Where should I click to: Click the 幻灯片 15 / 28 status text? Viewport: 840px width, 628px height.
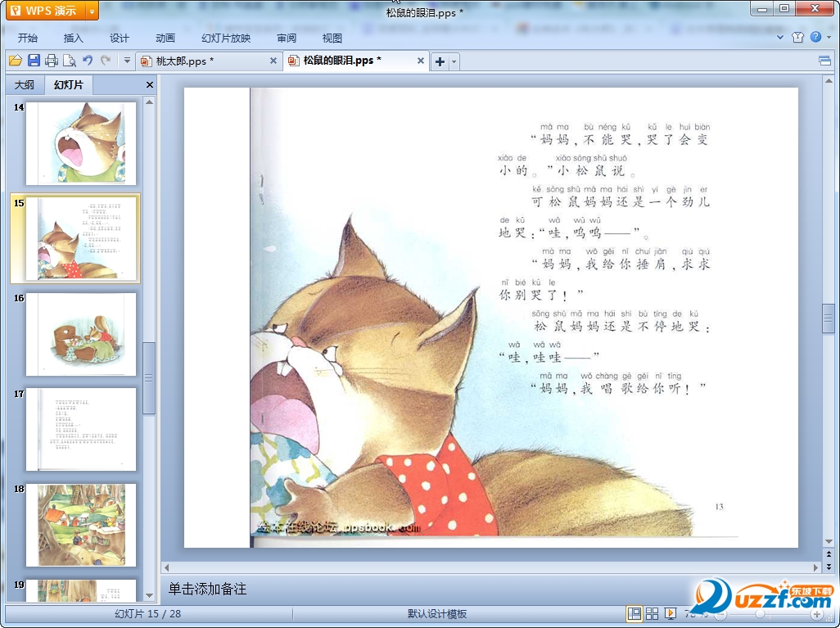(x=148, y=614)
